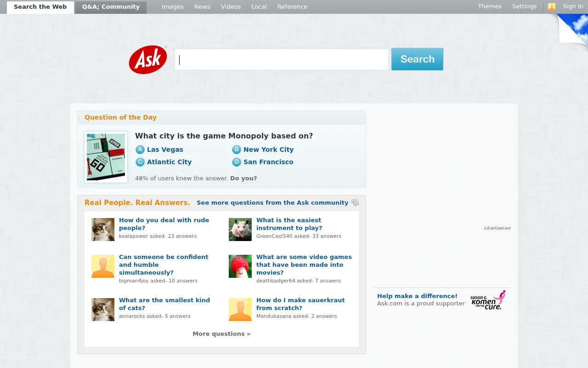Screen dimensions: 588x368
Task: Click the red mushroom avatar by video games question
Action: [x=240, y=266]
